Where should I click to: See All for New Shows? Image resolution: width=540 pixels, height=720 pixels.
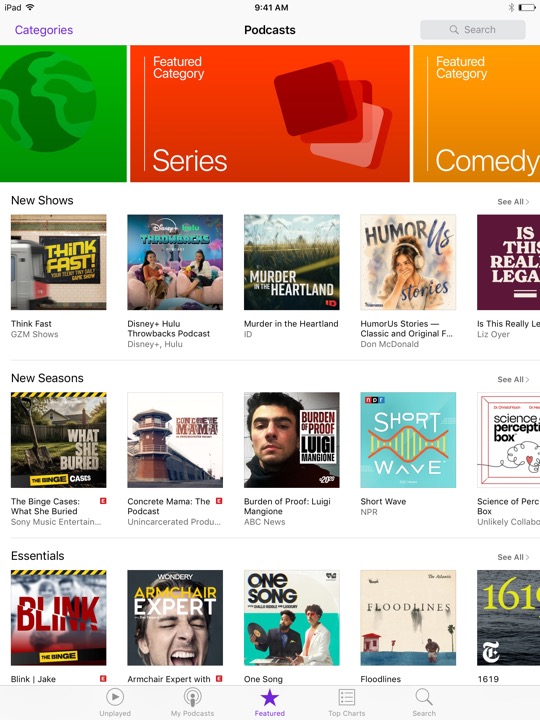click(513, 202)
